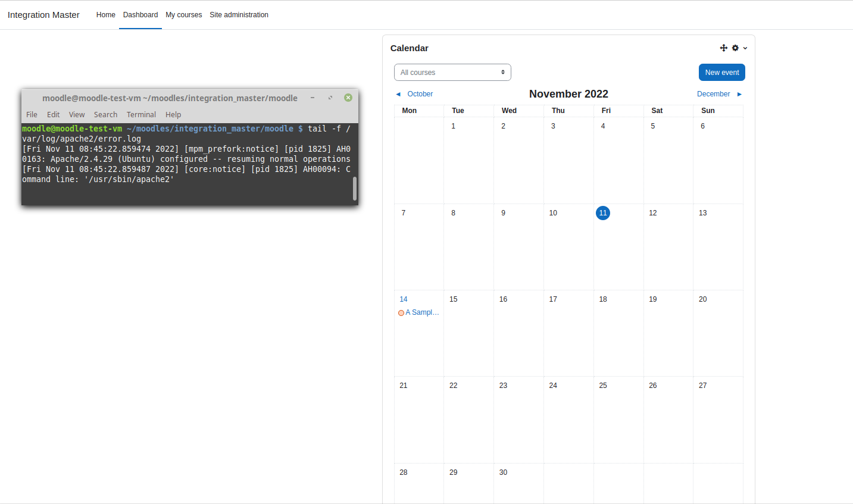Click day 30 in the calendar

click(x=504, y=472)
